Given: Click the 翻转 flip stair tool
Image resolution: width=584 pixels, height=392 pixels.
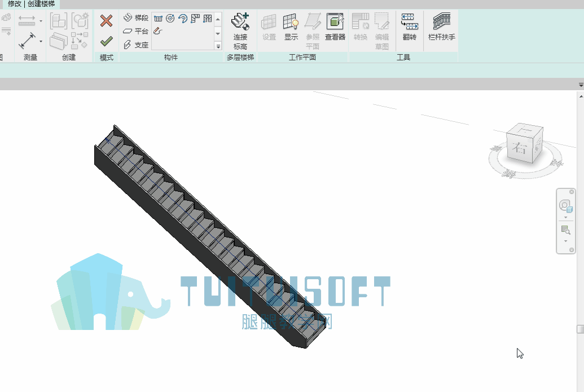Looking at the screenshot, I should coord(409,27).
